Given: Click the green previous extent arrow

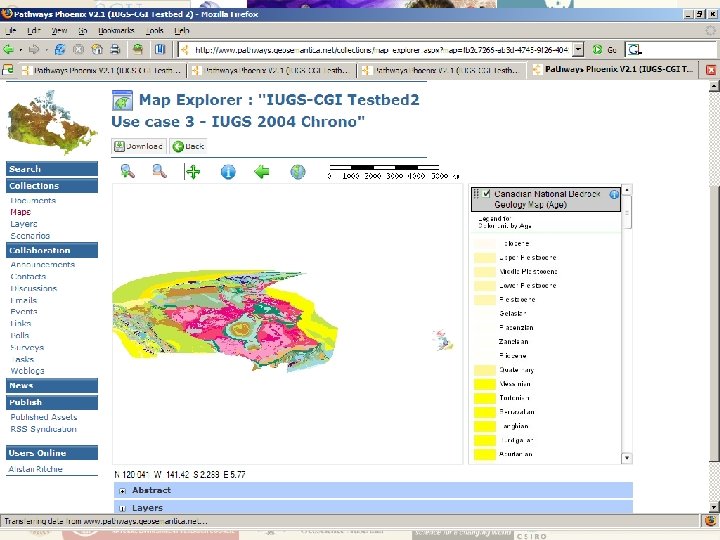Looking at the screenshot, I should click(x=262, y=172).
